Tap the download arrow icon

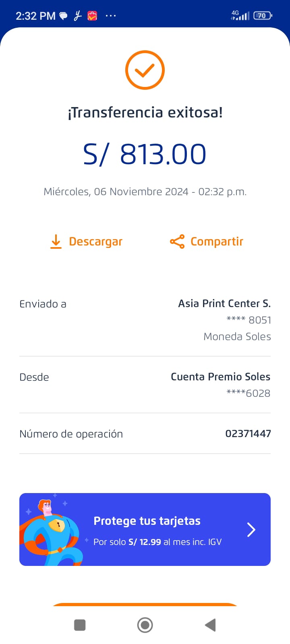56,242
